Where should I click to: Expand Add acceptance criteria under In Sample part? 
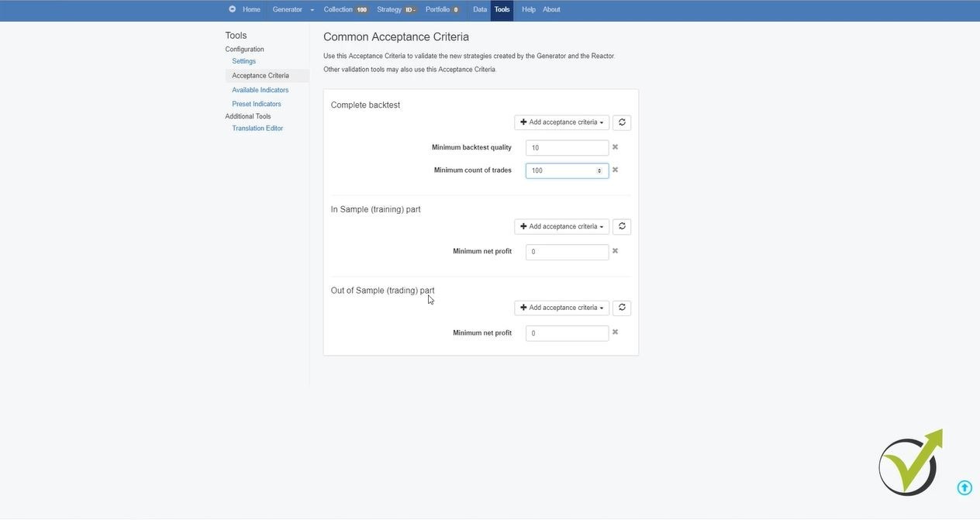coord(561,226)
